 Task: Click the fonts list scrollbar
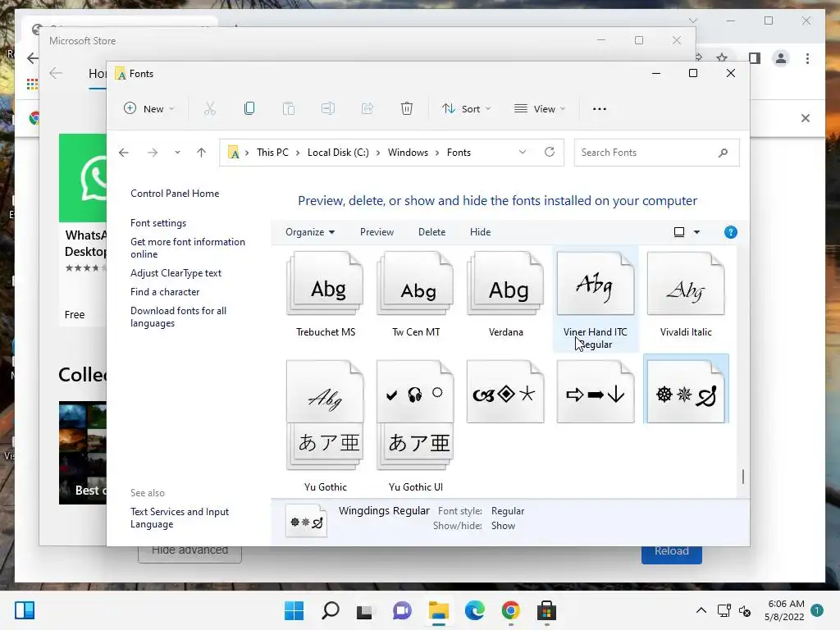[x=743, y=476]
